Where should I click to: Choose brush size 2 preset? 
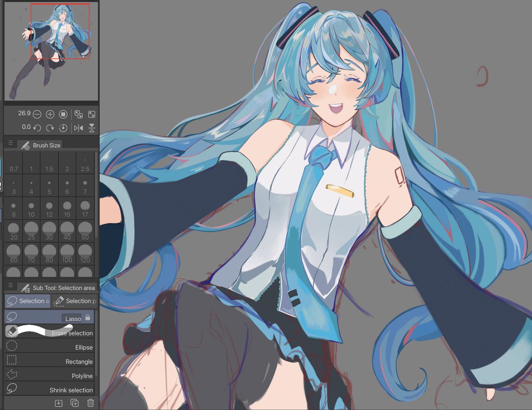tap(67, 163)
